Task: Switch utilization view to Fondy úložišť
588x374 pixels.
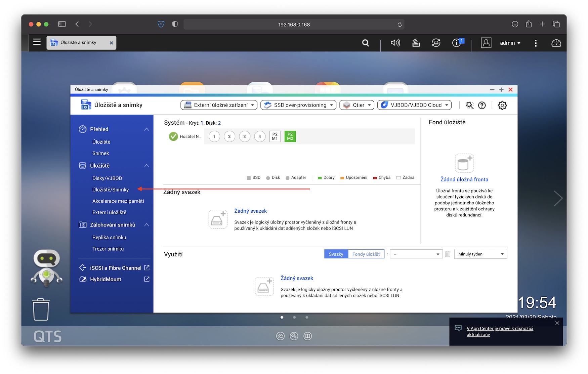Action: point(366,254)
